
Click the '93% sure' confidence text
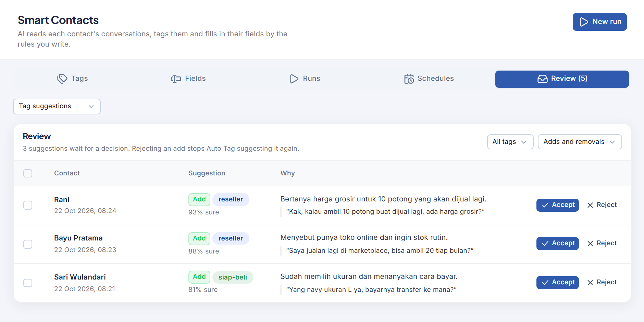pos(203,212)
